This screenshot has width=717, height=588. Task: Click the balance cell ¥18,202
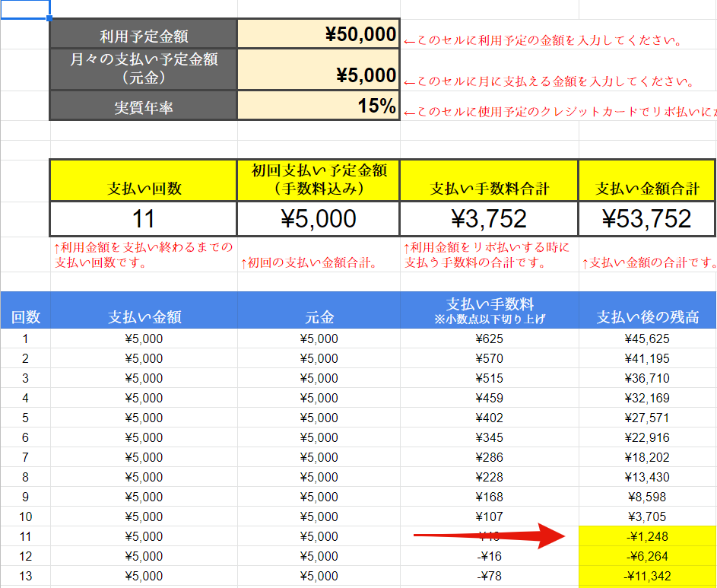click(647, 457)
